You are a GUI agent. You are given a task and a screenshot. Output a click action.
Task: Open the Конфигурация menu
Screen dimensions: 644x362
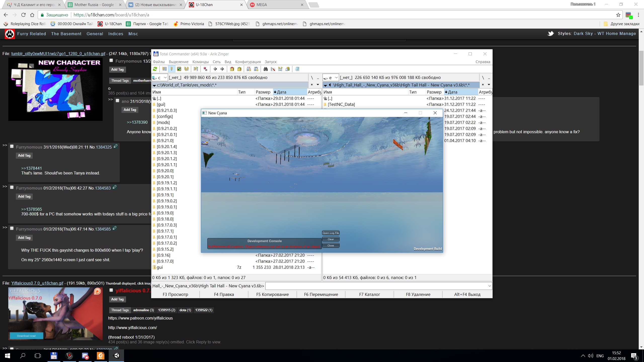pyautogui.click(x=248, y=62)
